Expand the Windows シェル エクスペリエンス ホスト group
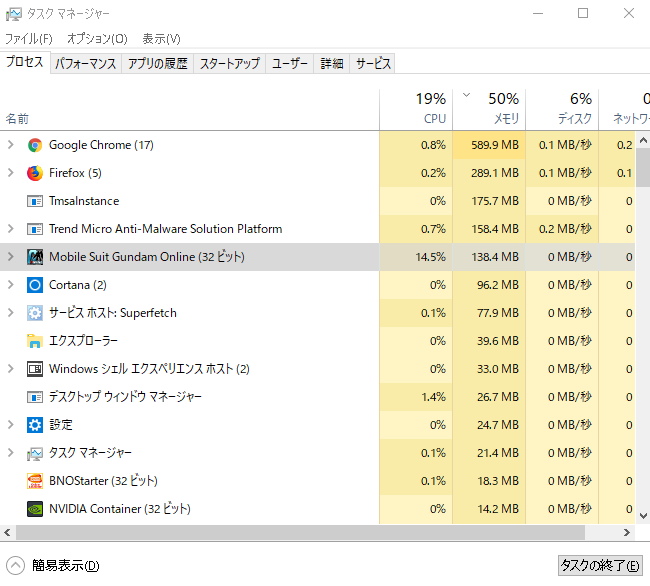 coord(11,369)
